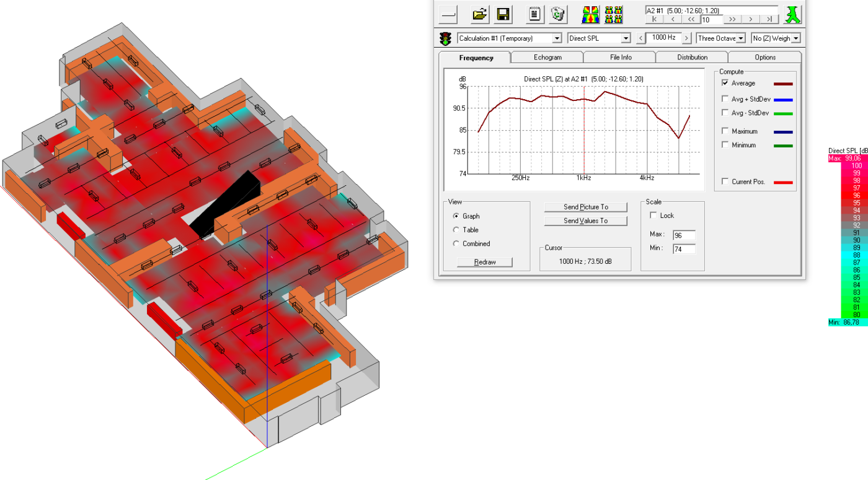
Task: Check the Lock scale checkbox
Action: [x=653, y=216]
